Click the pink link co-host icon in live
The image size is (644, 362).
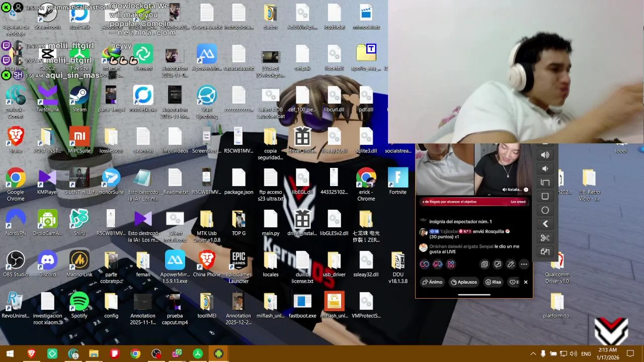coord(425,264)
